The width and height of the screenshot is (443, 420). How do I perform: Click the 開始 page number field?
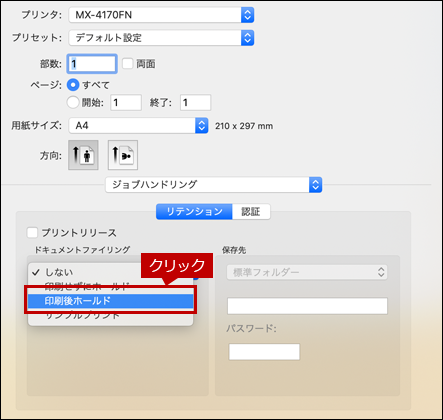126,102
